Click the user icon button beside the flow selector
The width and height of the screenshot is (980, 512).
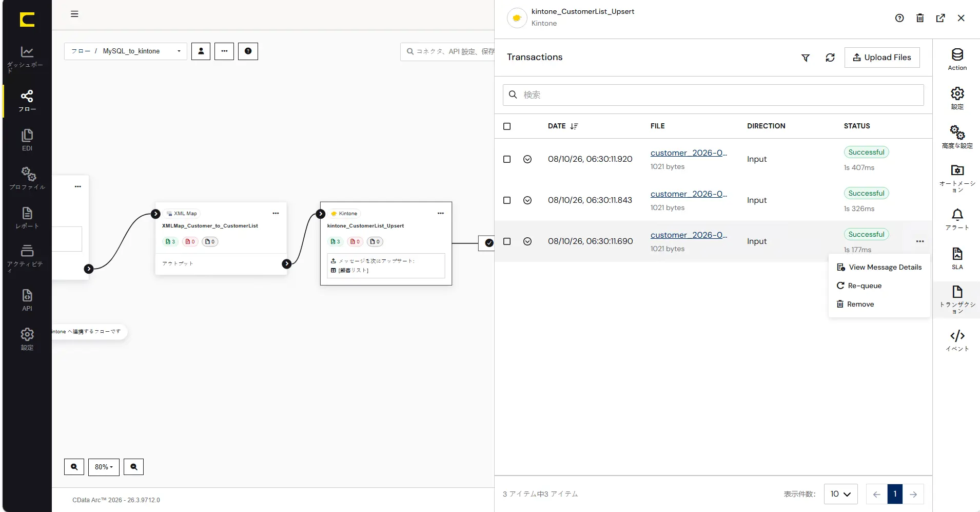pos(201,51)
